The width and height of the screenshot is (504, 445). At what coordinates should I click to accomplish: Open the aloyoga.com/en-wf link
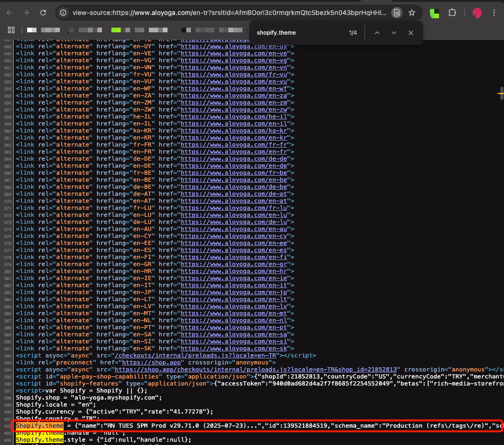pos(234,89)
